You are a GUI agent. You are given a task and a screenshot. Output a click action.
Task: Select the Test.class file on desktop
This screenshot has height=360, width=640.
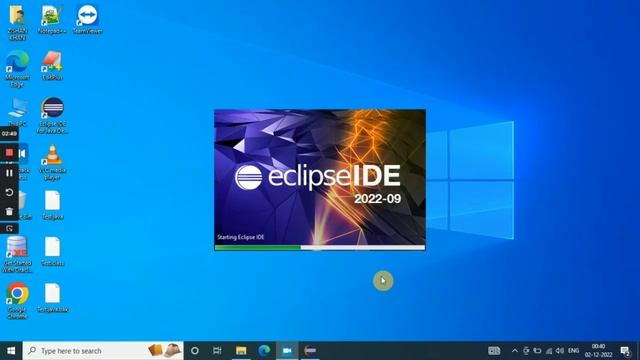click(x=52, y=251)
